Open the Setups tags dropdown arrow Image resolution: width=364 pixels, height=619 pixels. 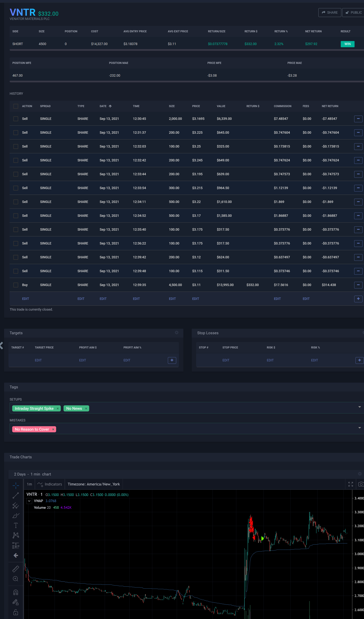(359, 407)
